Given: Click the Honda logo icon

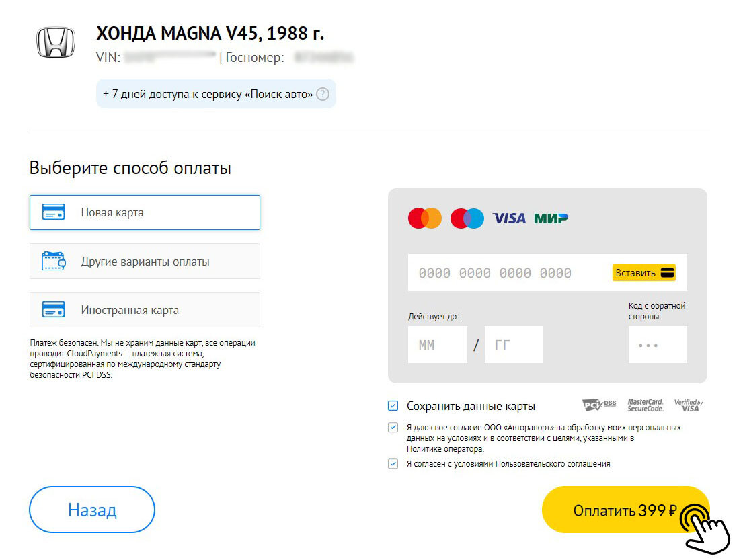Looking at the screenshot, I should coord(56,42).
